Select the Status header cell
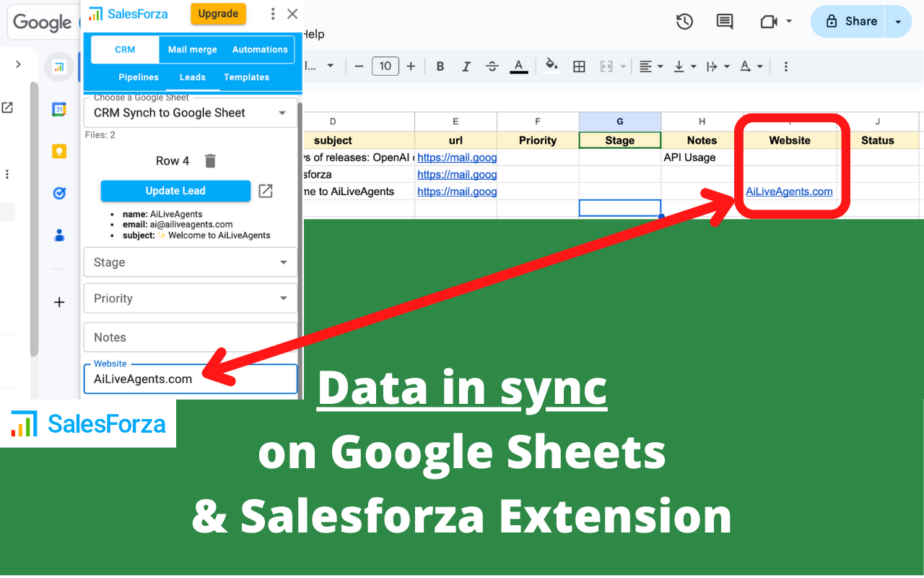This screenshot has width=924, height=578. click(878, 140)
